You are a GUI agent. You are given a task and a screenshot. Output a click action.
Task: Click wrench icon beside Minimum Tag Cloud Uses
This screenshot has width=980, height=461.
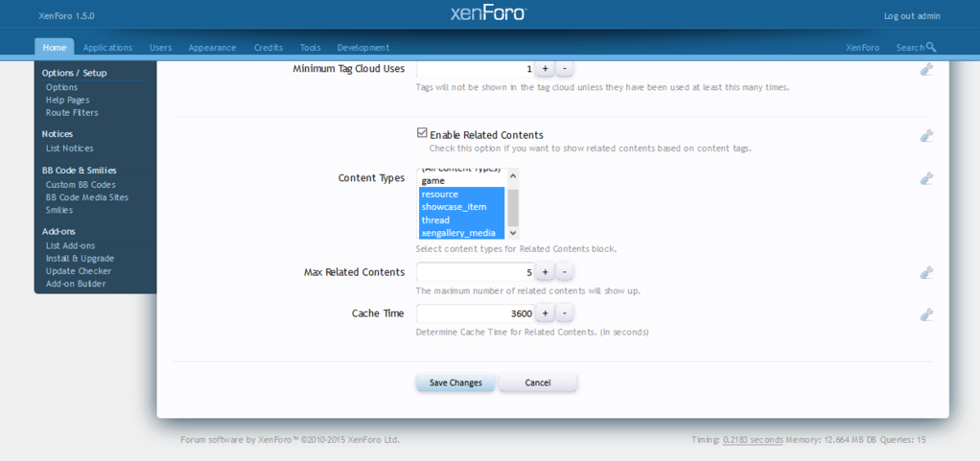click(926, 69)
